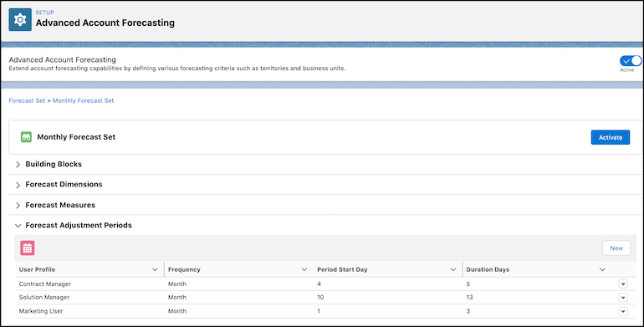This screenshot has height=327, width=644.
Task: Click the Activate button
Action: point(611,138)
